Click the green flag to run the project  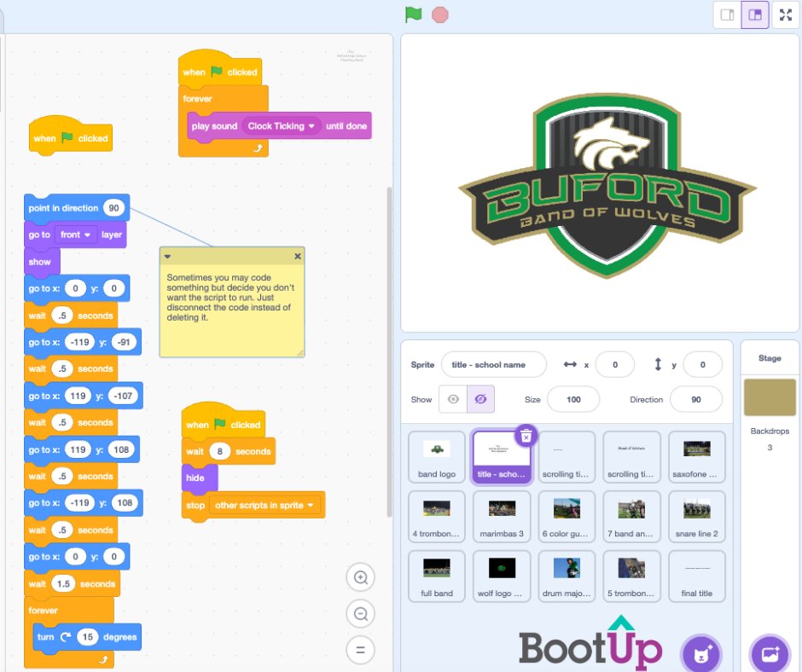click(x=413, y=14)
